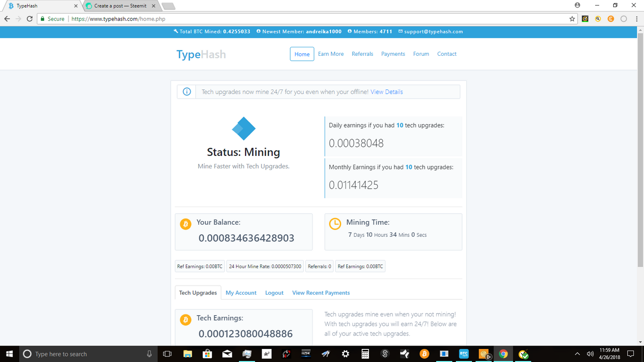
Task: Open Chrome three-dot menu
Action: tap(636, 19)
